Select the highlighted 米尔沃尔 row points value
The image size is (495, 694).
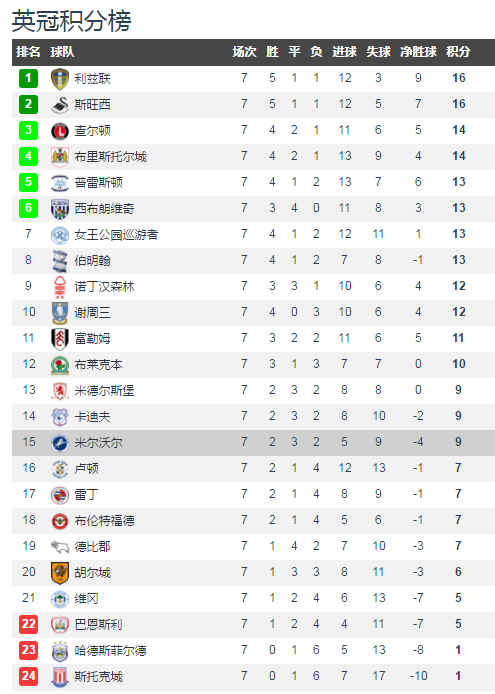click(x=458, y=442)
